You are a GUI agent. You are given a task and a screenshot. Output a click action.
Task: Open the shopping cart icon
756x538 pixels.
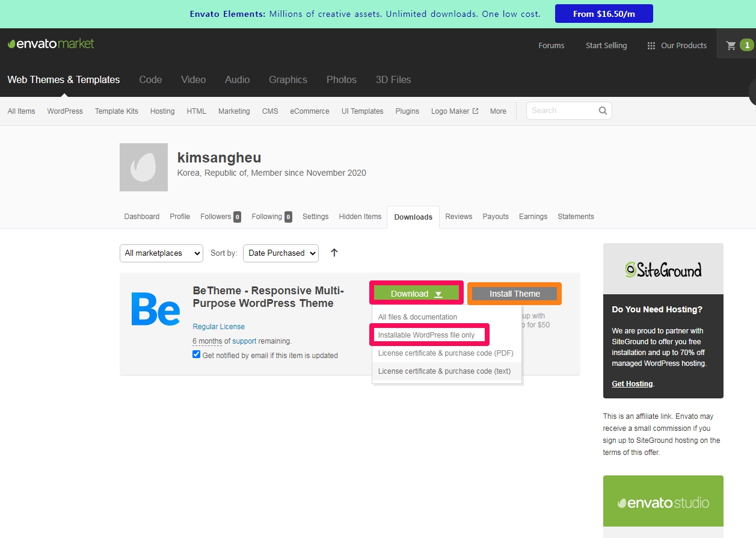pos(731,45)
